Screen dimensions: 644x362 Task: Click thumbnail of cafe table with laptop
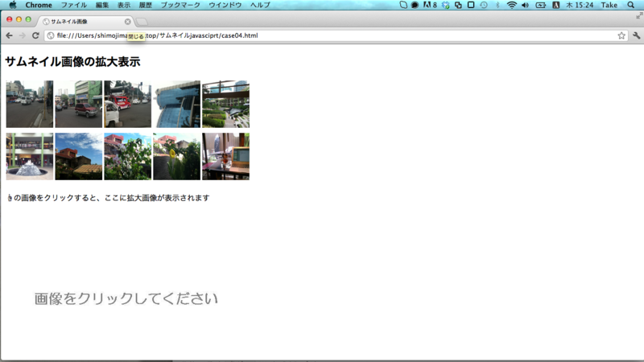pyautogui.click(x=225, y=156)
